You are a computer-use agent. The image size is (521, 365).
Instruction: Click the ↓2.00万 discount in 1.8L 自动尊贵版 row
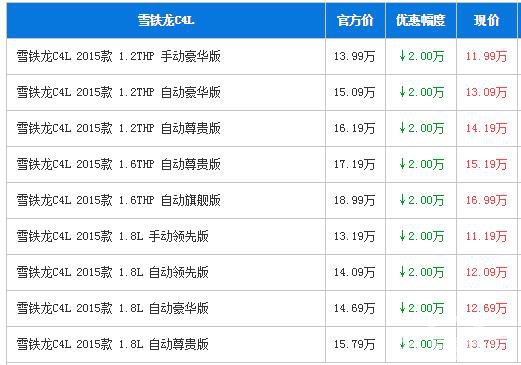point(422,344)
